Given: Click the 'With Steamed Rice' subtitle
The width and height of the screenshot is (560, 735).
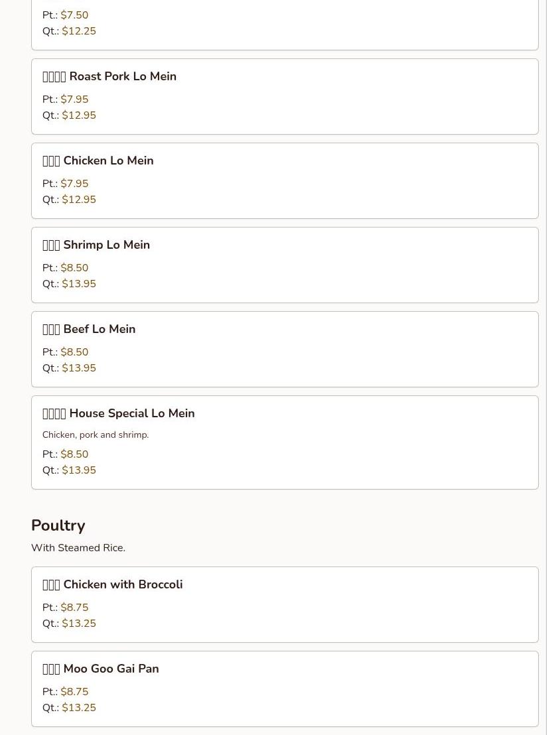Looking at the screenshot, I should [x=78, y=548].
